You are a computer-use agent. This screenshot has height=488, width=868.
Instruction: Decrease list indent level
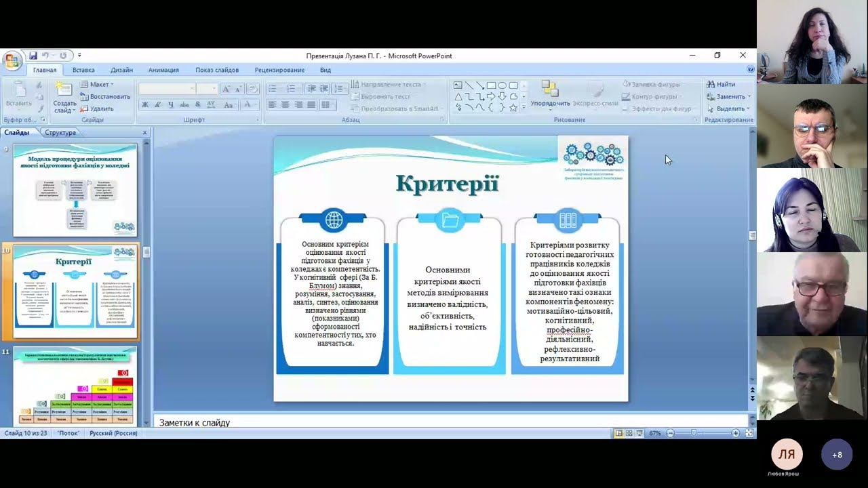311,89
